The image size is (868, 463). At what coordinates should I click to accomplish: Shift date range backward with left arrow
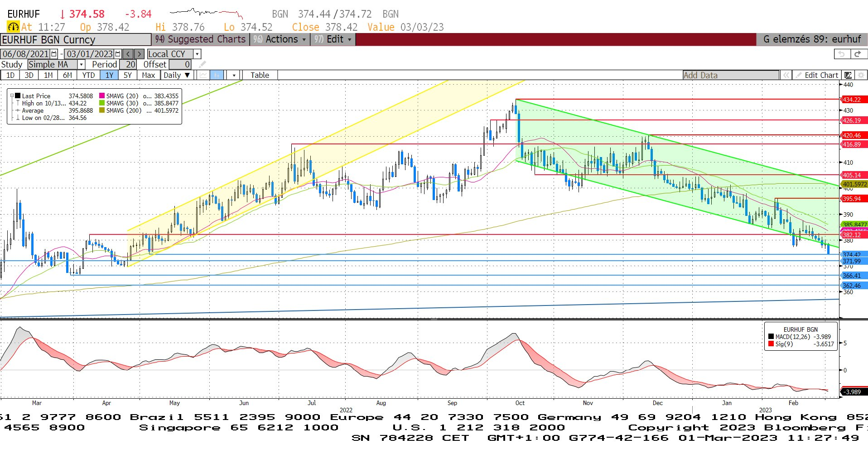(x=128, y=54)
